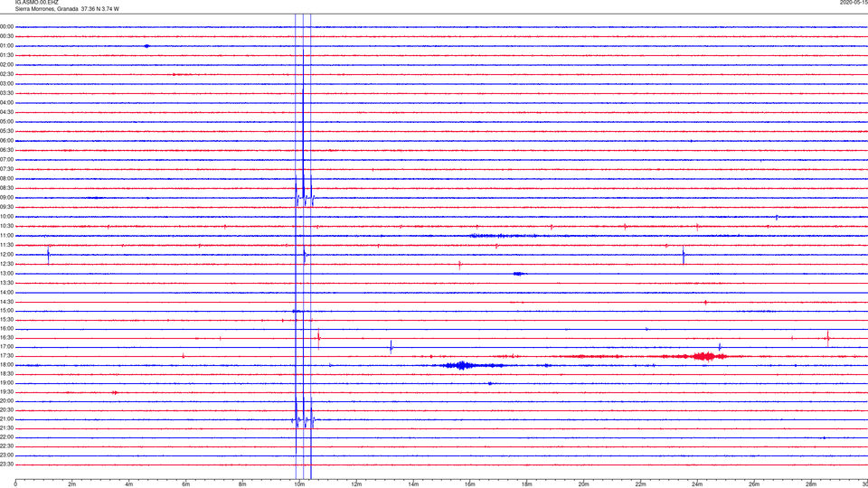Click blue spike near 25m on 17:00 trace
868x488 pixels.
pyautogui.click(x=720, y=347)
